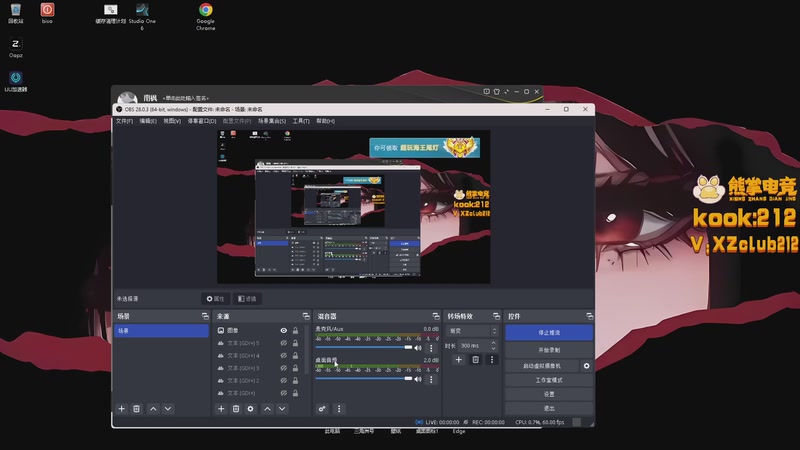
Task: Toggle lock on 文本 (GDI+) 4 source
Action: 295,356
